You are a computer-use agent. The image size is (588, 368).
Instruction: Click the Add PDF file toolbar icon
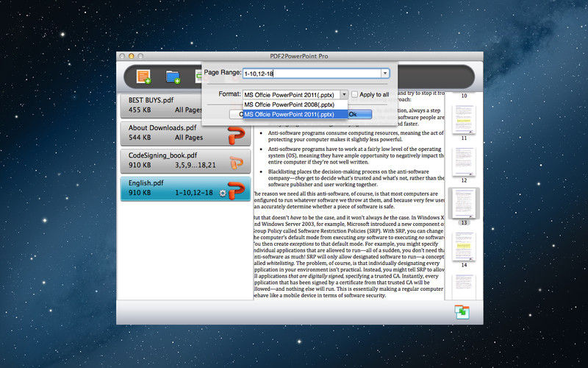tap(143, 77)
